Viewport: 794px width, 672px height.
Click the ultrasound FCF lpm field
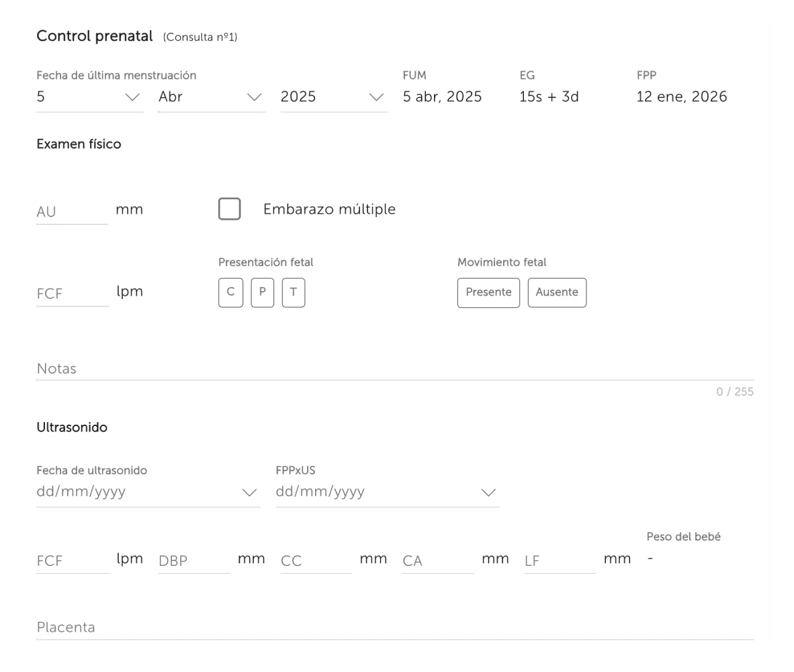coord(73,561)
